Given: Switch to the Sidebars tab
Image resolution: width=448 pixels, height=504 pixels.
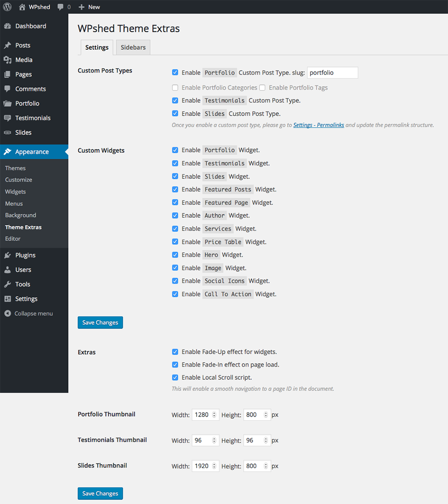Looking at the screenshot, I should click(133, 47).
